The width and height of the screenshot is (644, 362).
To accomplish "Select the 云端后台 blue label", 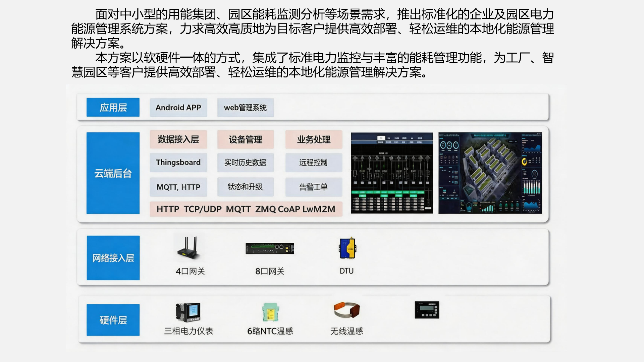I will (113, 173).
